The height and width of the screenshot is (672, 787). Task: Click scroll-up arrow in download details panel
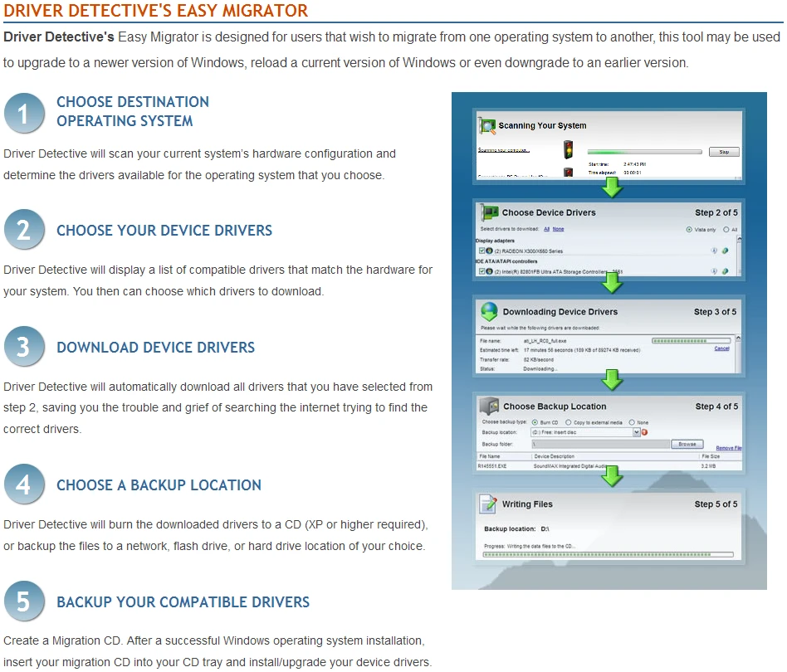click(738, 338)
